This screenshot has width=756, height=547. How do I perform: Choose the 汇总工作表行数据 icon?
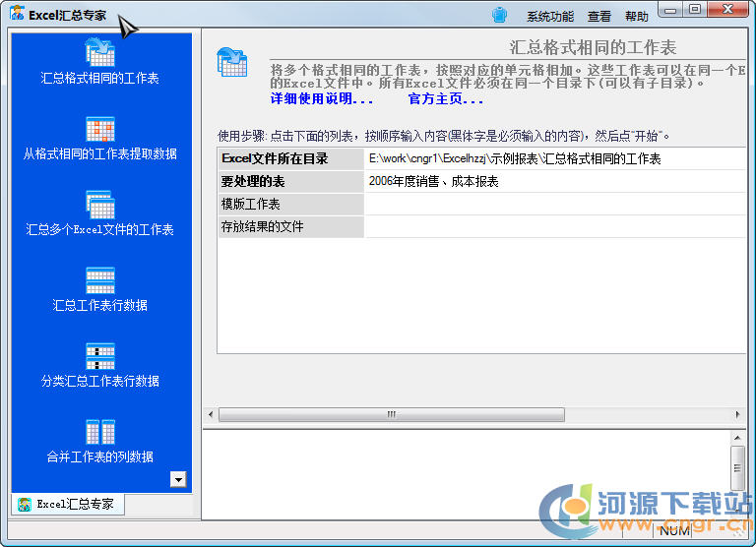[100, 280]
